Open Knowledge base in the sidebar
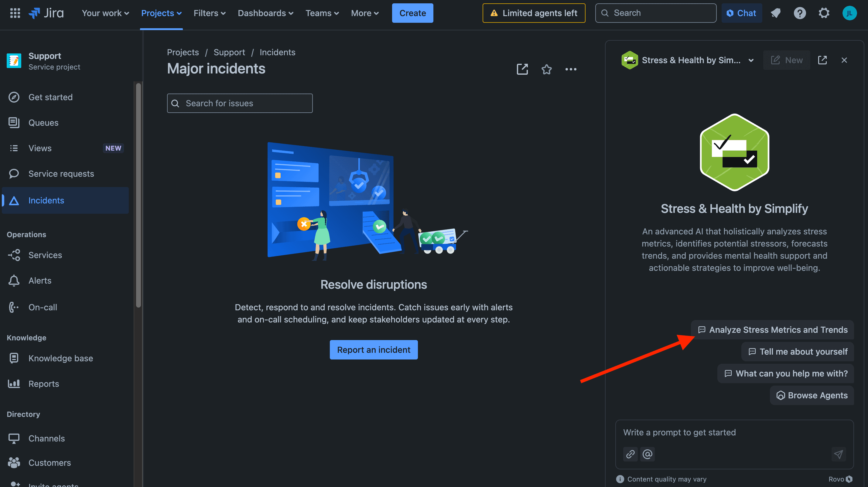The width and height of the screenshot is (868, 487). click(x=65, y=358)
